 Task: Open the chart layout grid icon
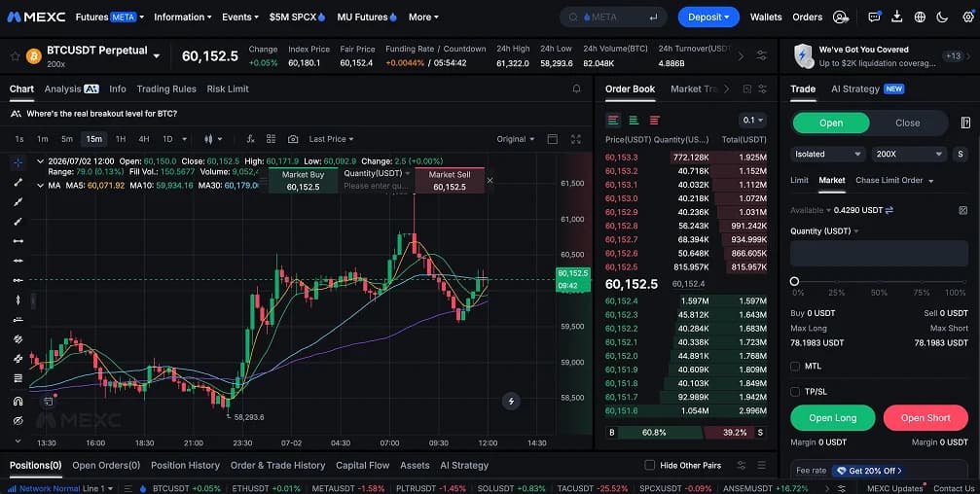(271, 139)
